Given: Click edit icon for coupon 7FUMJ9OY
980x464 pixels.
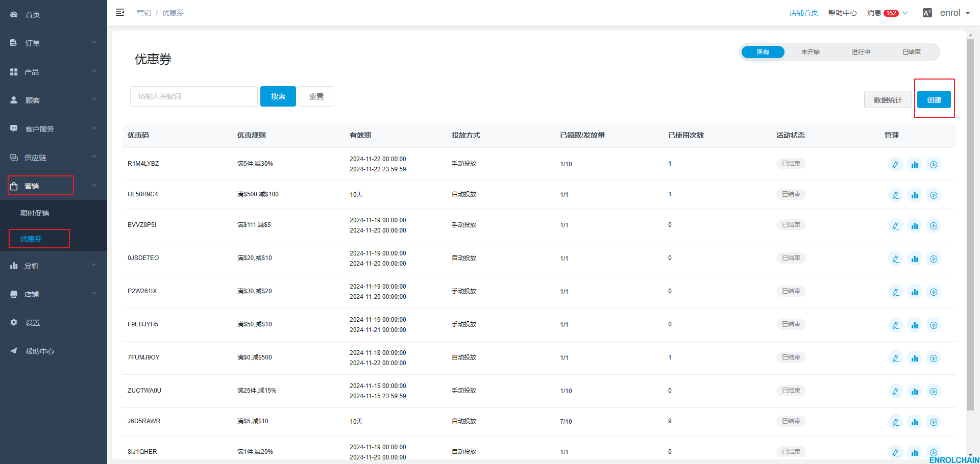Looking at the screenshot, I should click(x=896, y=358).
